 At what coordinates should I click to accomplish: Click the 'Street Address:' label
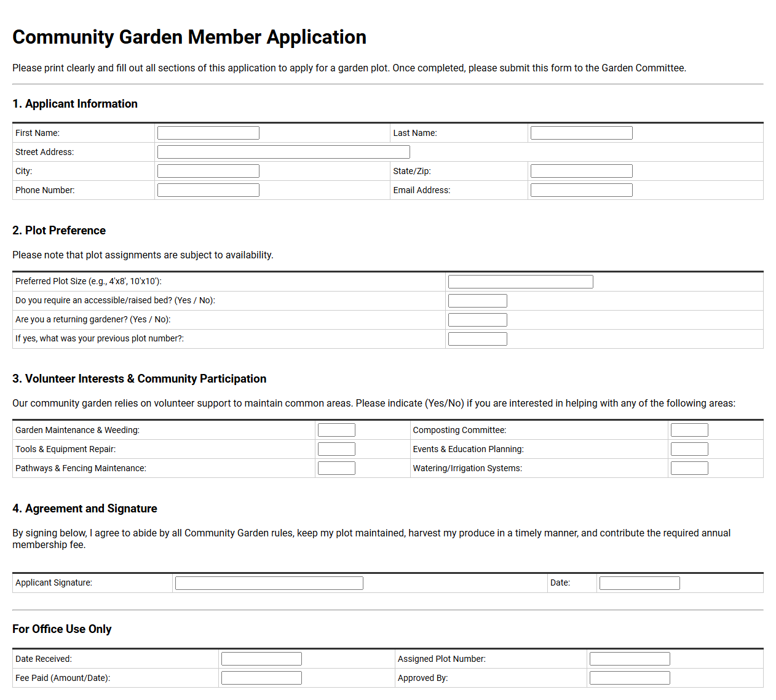tap(45, 152)
